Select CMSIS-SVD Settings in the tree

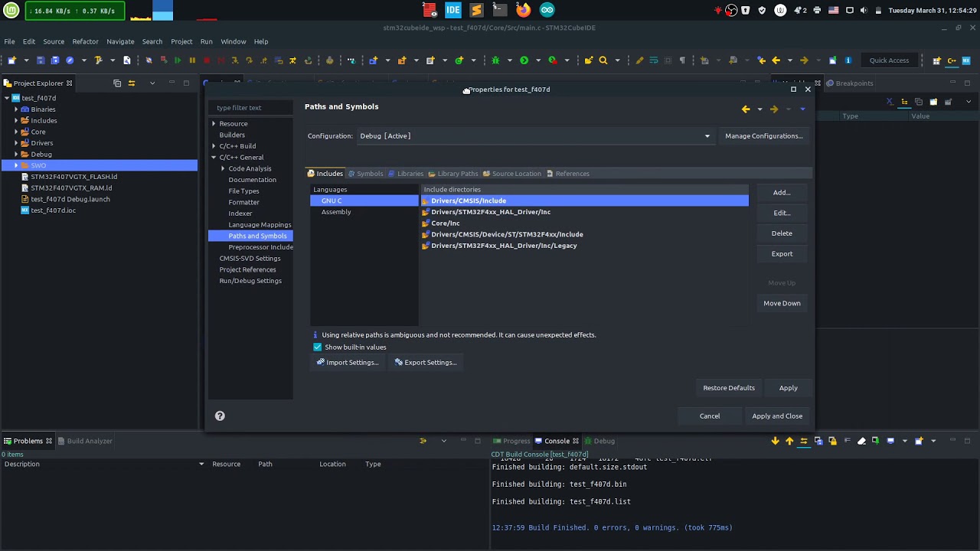(250, 259)
